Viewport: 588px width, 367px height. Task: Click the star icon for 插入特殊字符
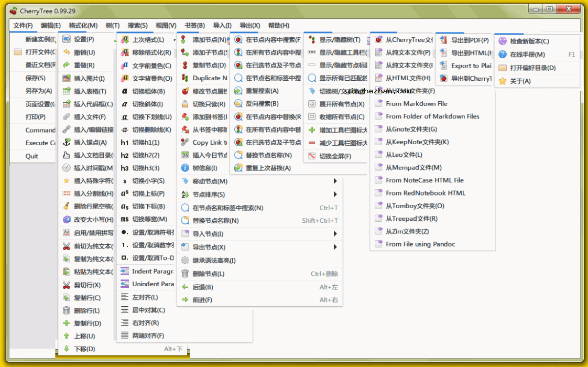[67, 180]
